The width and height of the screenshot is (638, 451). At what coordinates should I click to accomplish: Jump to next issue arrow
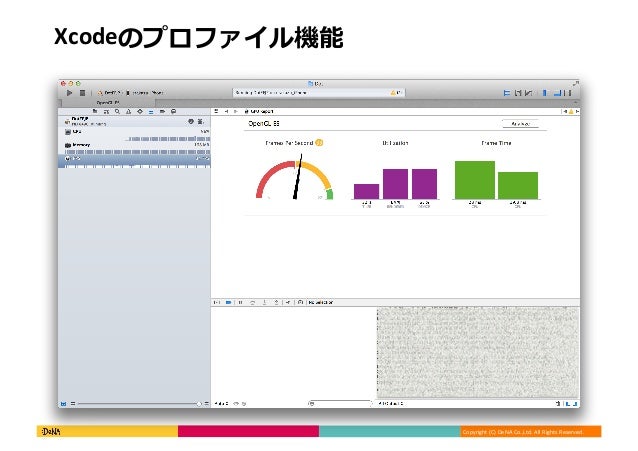coord(577,112)
